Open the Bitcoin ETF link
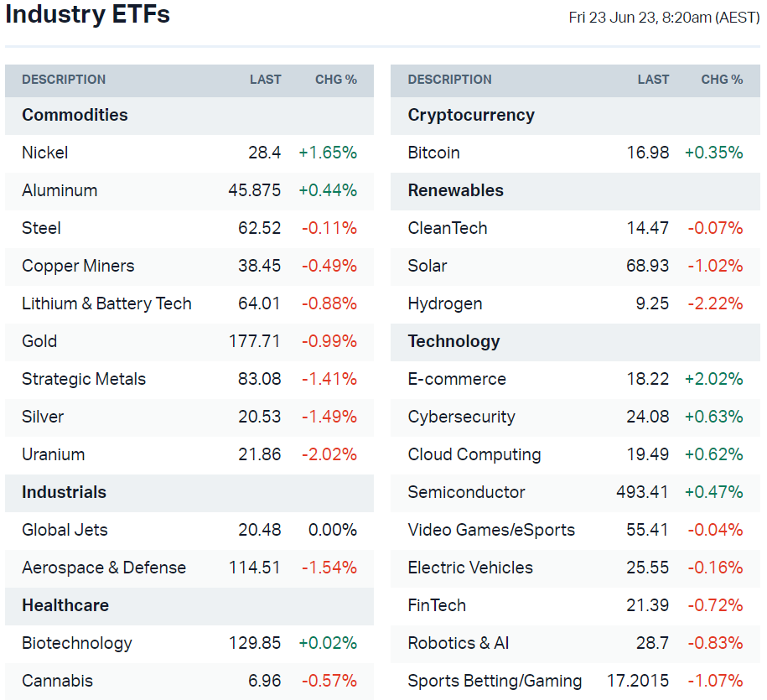 click(x=433, y=153)
